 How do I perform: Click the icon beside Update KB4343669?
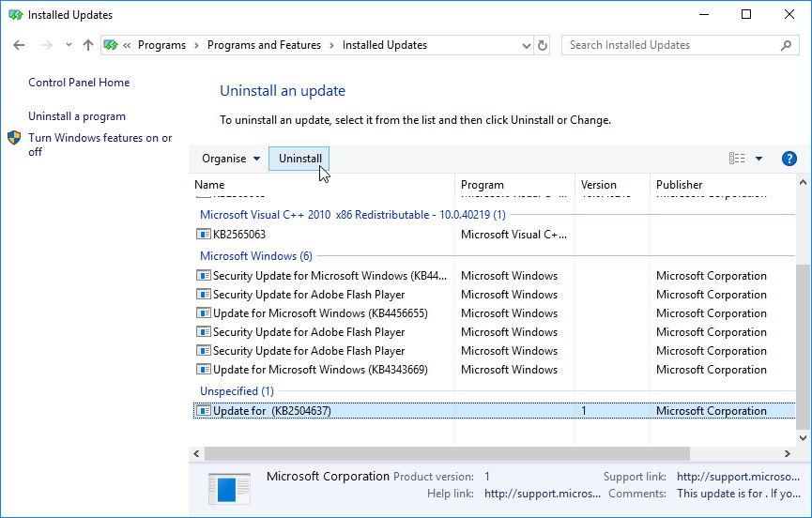click(204, 370)
